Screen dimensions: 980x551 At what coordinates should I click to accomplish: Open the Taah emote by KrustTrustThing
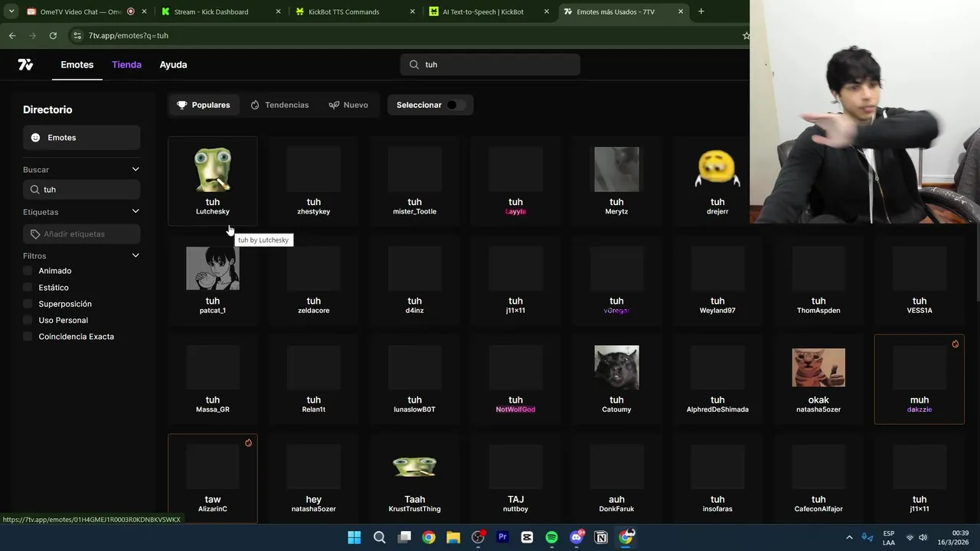coord(414,478)
